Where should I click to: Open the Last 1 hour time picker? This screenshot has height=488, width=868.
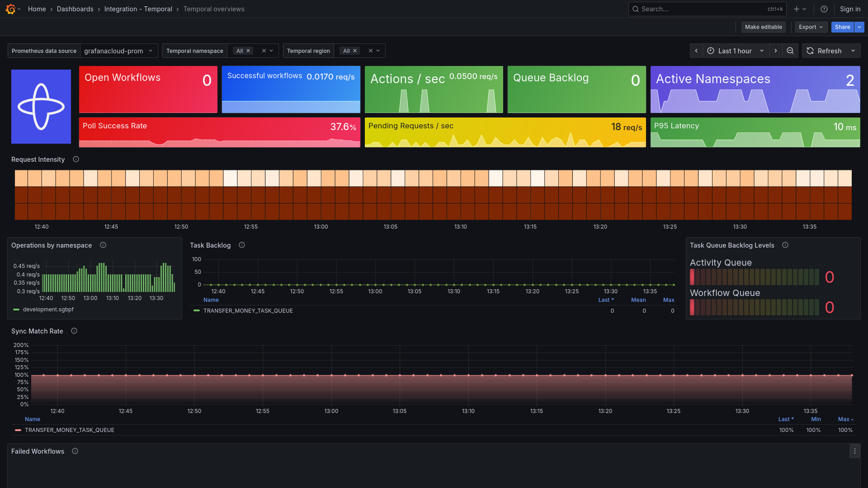pos(735,51)
